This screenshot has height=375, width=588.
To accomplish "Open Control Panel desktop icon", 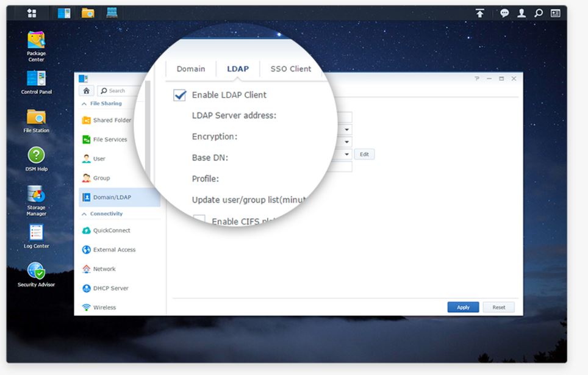I will 37,82.
